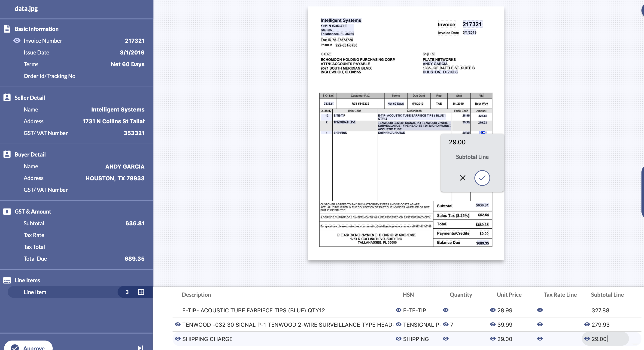
Task: Click the line item count badge 3
Action: coord(127,292)
